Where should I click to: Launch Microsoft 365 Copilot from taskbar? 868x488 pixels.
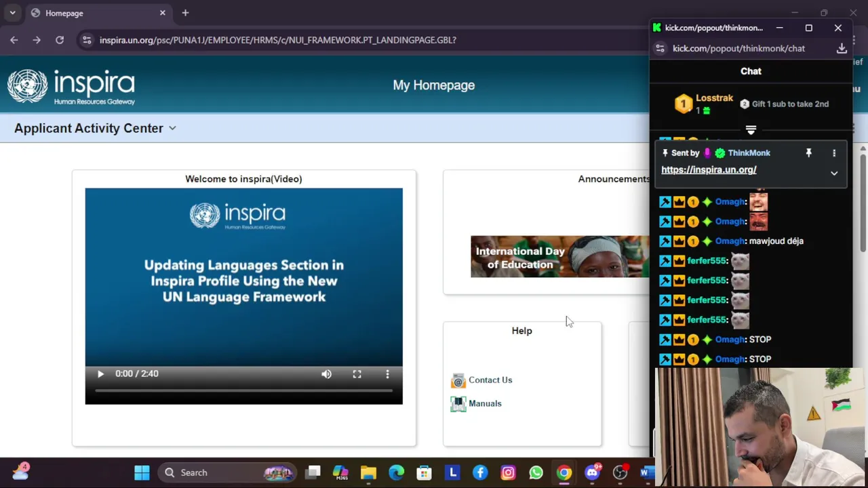tap(340, 472)
